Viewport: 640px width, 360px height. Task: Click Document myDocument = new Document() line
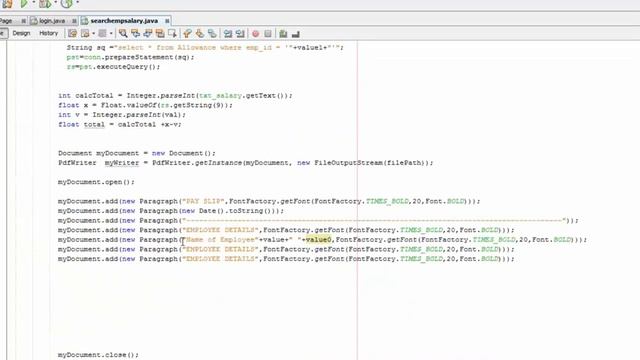pos(137,153)
